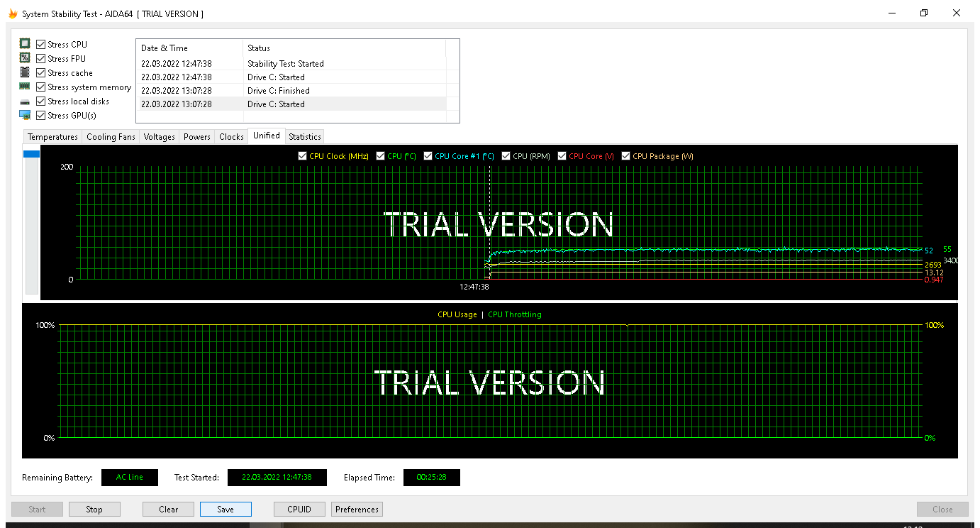Open the Powers tab
The width and height of the screenshot is (980, 528).
(x=197, y=137)
